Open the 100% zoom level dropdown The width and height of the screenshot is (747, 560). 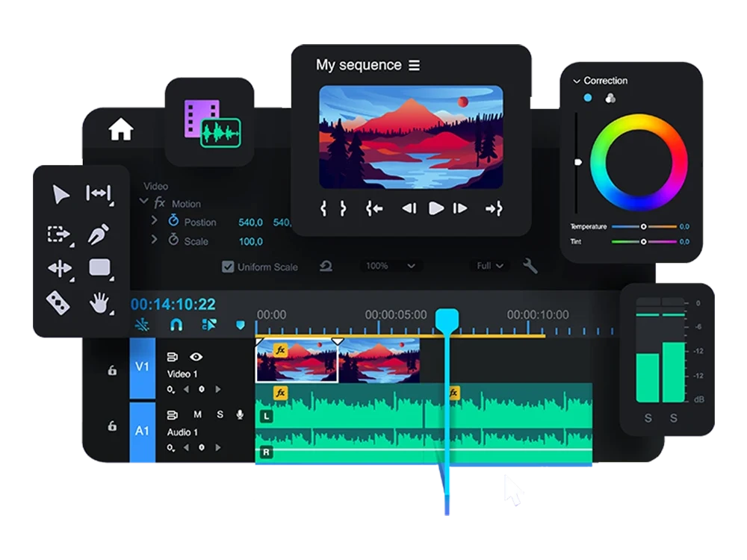[x=390, y=266]
